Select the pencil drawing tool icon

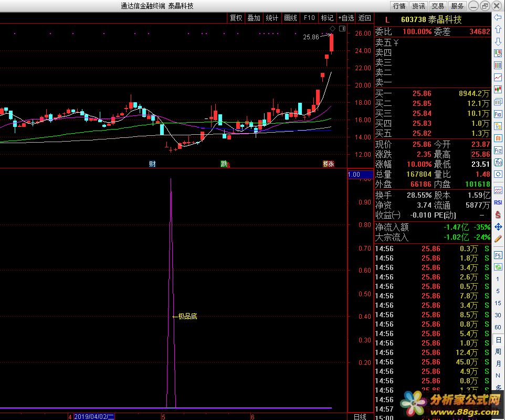(x=498, y=239)
